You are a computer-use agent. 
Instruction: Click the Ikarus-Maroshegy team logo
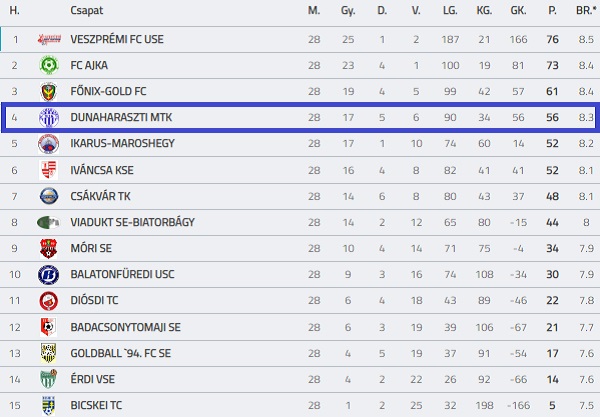48,144
